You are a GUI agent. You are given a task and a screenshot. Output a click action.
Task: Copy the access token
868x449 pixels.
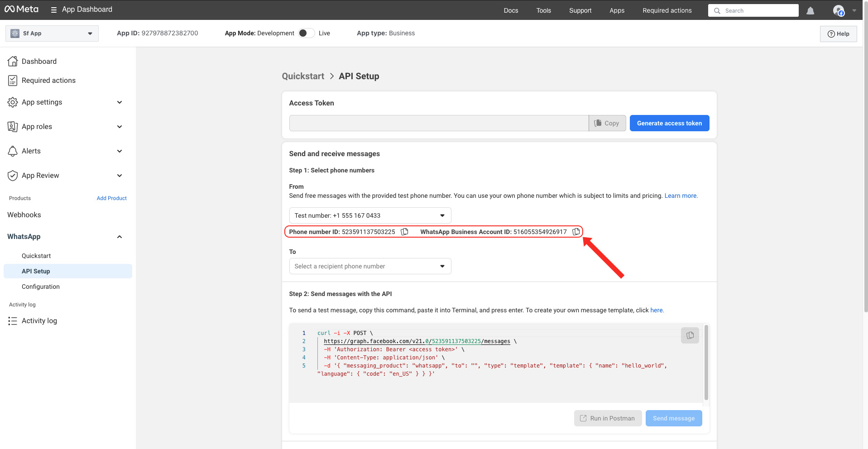pos(607,123)
